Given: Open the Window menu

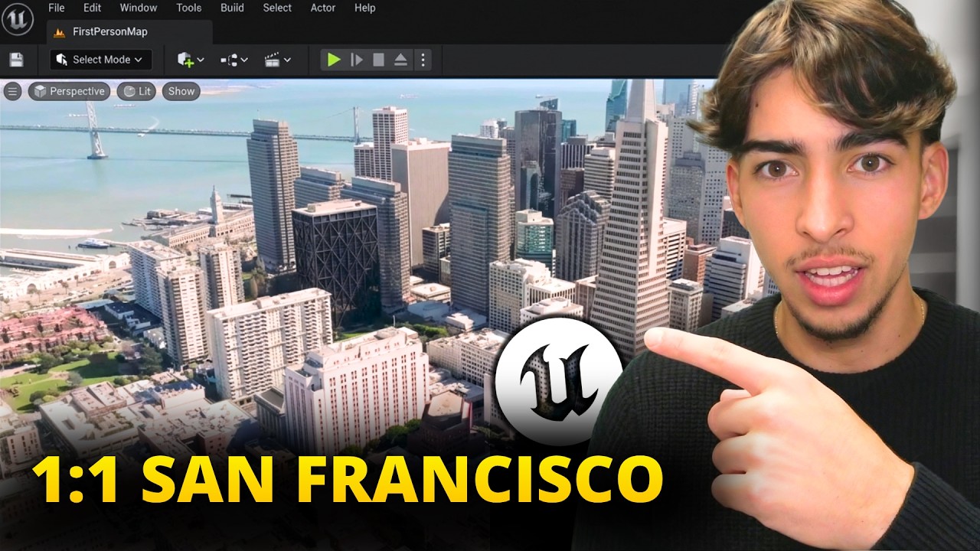Looking at the screenshot, I should click(x=139, y=8).
